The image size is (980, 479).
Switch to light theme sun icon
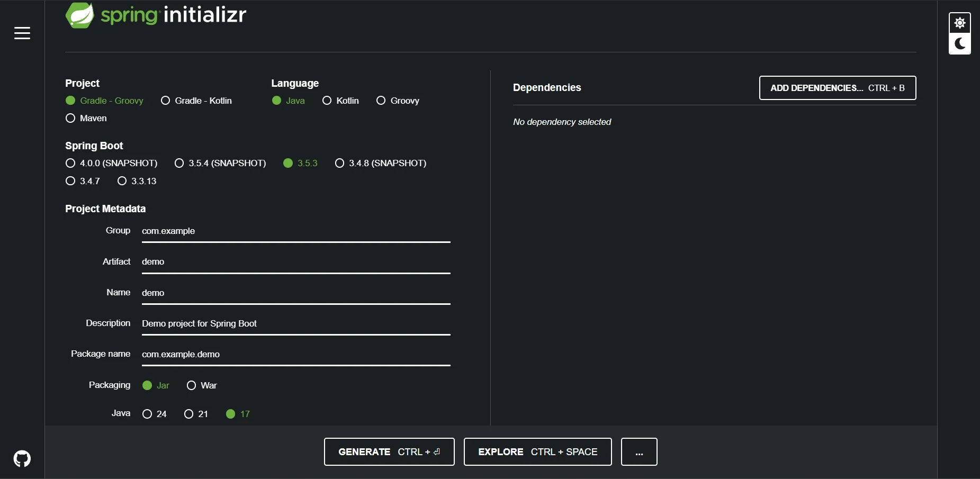tap(960, 23)
